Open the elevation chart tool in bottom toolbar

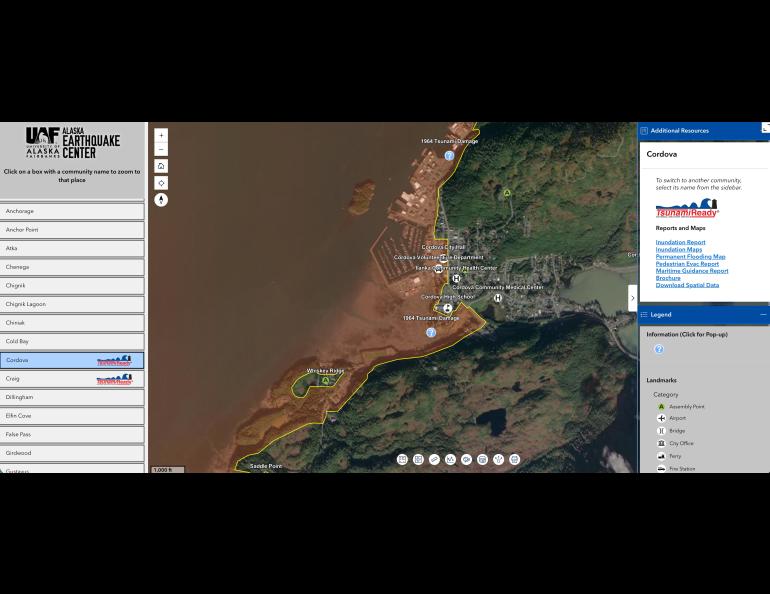pyautogui.click(x=450, y=459)
